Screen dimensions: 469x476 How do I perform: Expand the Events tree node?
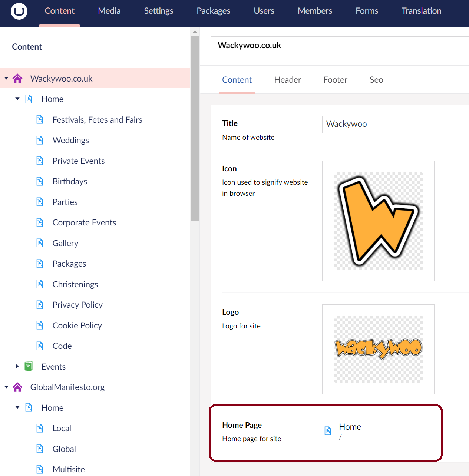[x=17, y=366]
